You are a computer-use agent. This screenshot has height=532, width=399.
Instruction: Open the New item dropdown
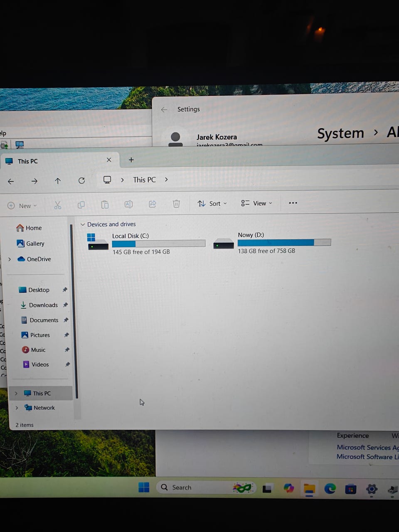pyautogui.click(x=22, y=206)
